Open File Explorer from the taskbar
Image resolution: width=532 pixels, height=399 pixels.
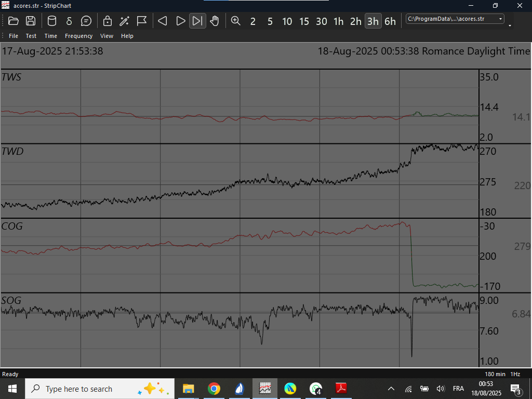point(188,389)
